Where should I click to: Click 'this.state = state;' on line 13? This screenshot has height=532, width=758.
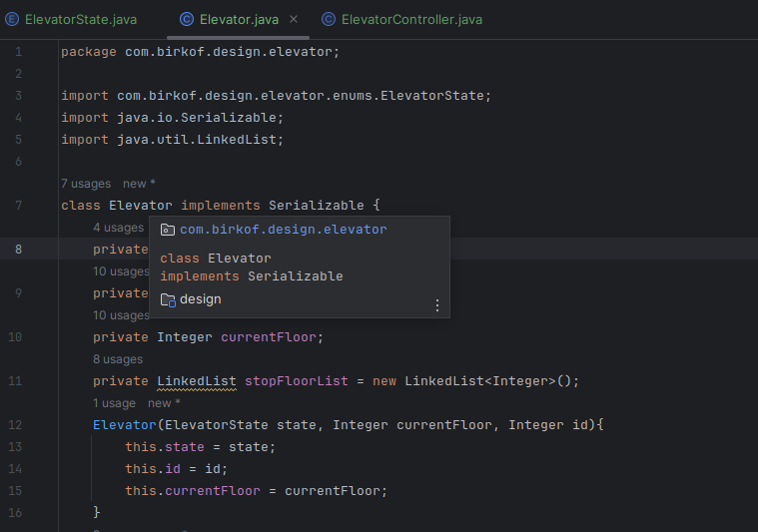(200, 447)
